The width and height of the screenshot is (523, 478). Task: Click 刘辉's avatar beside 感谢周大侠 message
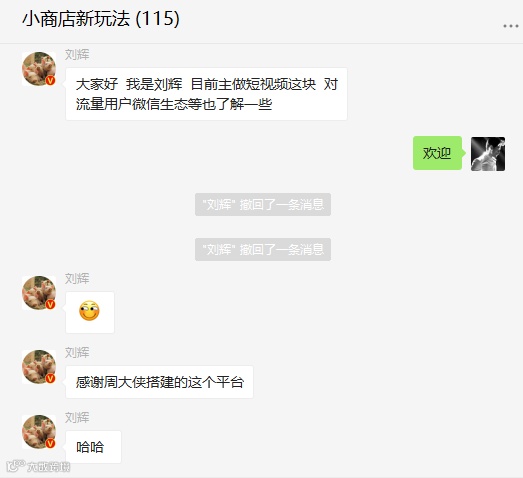[x=39, y=367]
